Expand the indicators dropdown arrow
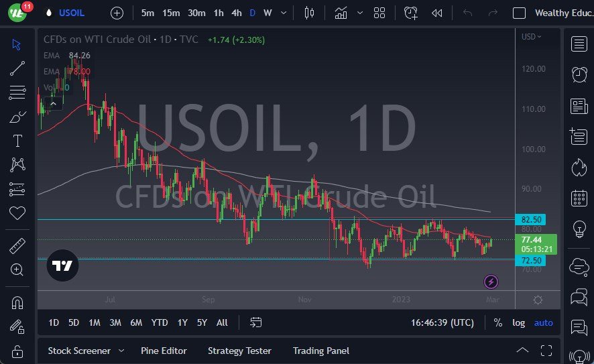 pyautogui.click(x=361, y=13)
